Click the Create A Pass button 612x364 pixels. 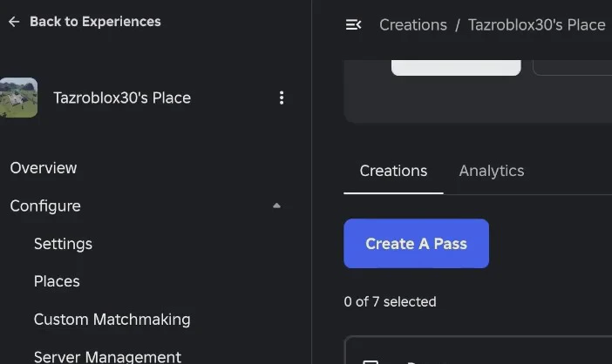click(416, 244)
